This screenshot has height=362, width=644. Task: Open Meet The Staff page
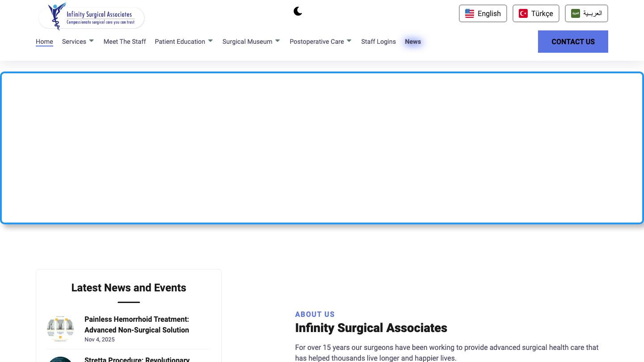(x=125, y=42)
